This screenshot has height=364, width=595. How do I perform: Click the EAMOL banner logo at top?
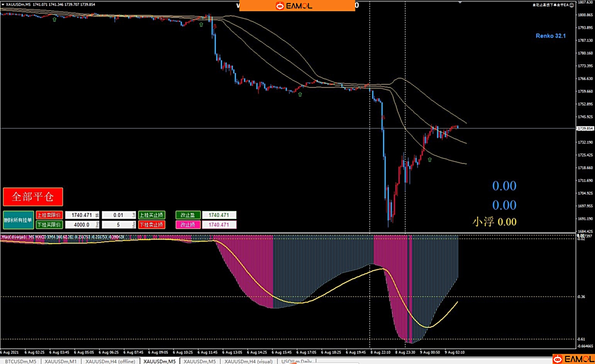coord(297,6)
